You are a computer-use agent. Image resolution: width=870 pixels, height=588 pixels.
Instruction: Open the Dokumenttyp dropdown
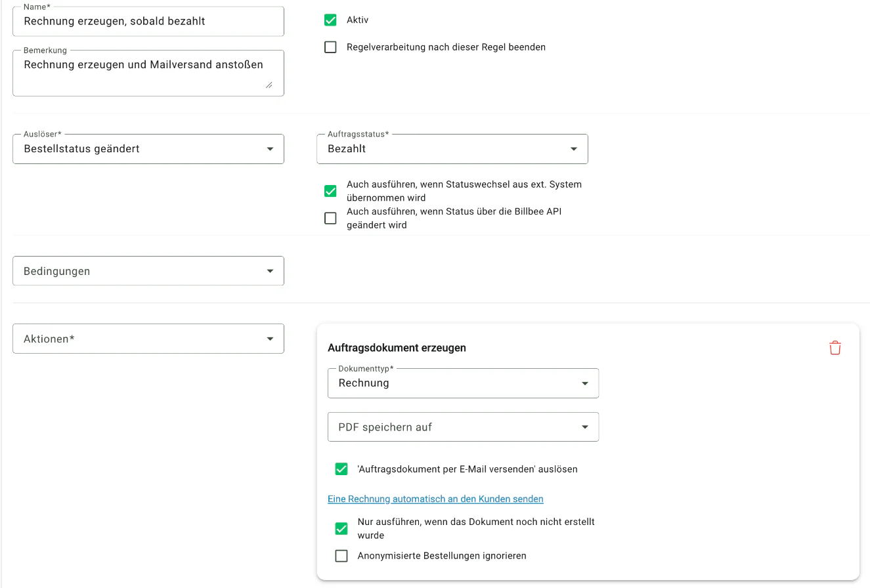(463, 383)
